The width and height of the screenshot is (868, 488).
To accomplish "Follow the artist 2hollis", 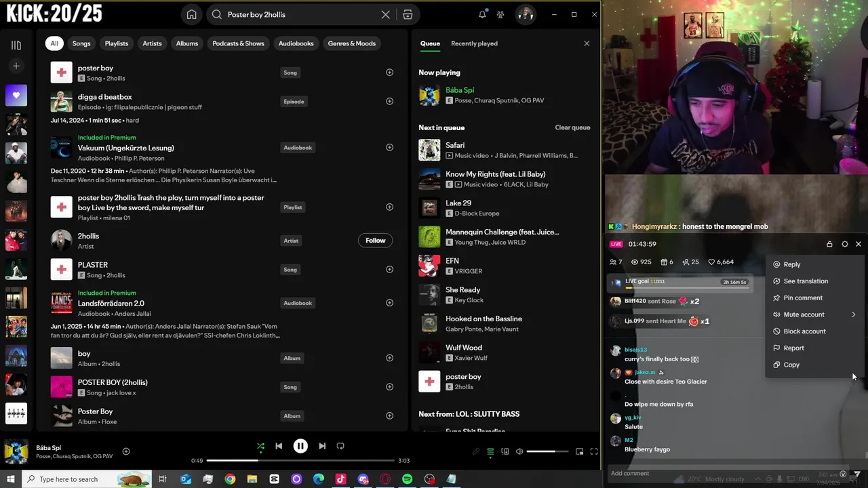I will click(x=375, y=241).
